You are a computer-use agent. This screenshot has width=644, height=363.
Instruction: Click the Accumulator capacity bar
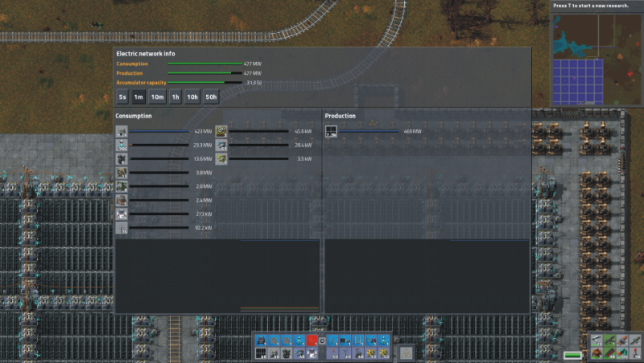click(x=204, y=82)
